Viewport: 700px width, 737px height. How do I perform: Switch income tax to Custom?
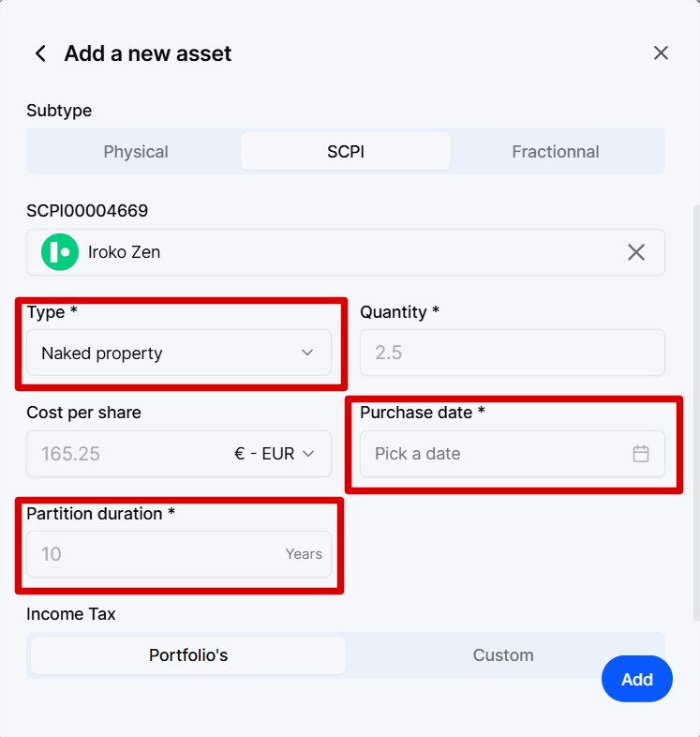(503, 655)
